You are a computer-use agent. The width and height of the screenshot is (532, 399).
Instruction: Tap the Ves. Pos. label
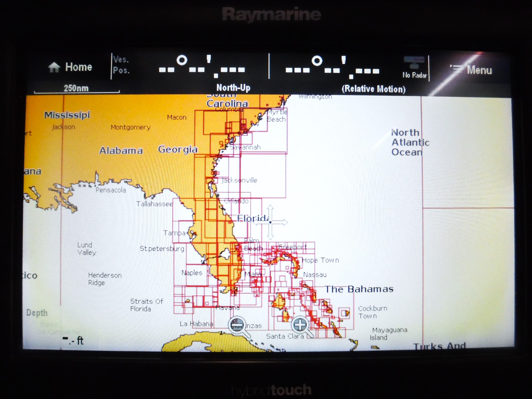click(x=121, y=65)
